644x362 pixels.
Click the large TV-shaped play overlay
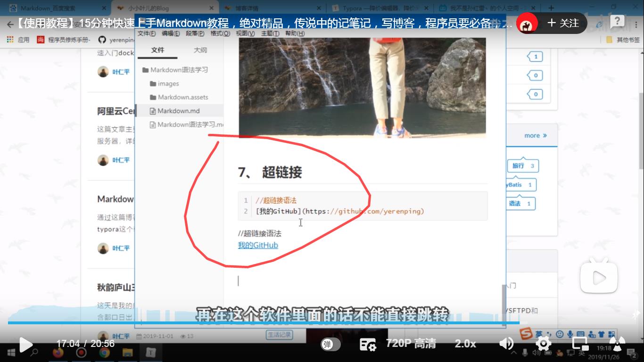pyautogui.click(x=599, y=277)
